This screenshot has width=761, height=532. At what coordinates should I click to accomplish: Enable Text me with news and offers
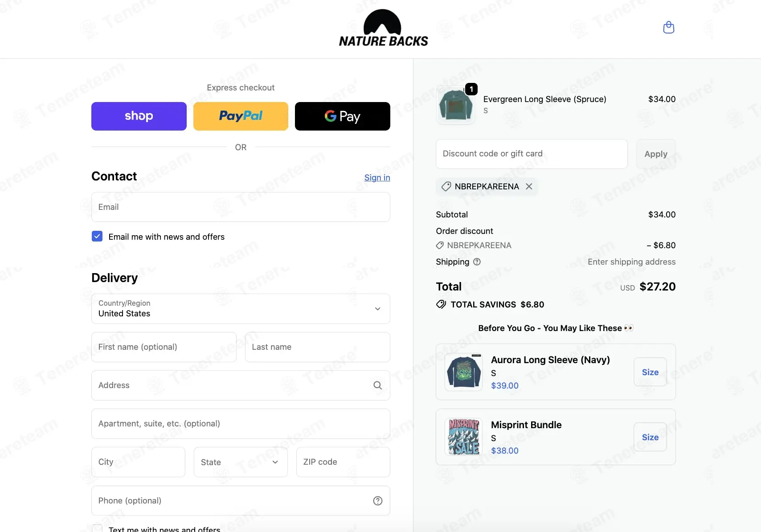[97, 528]
